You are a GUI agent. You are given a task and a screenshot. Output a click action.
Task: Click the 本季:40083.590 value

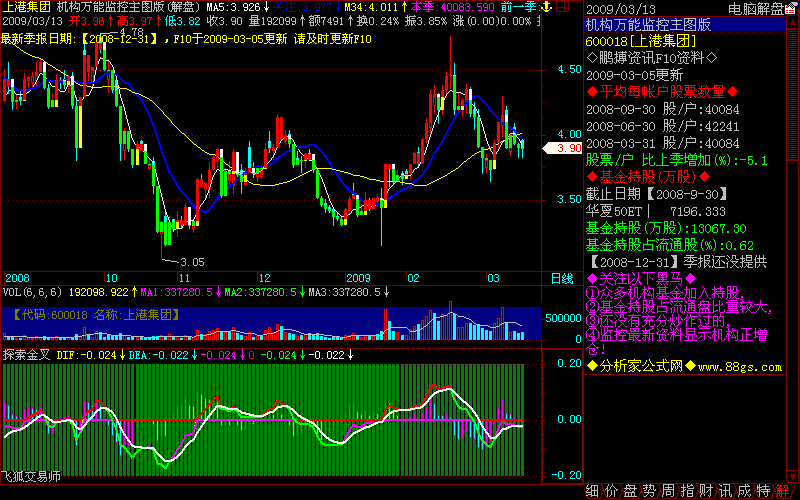click(453, 7)
